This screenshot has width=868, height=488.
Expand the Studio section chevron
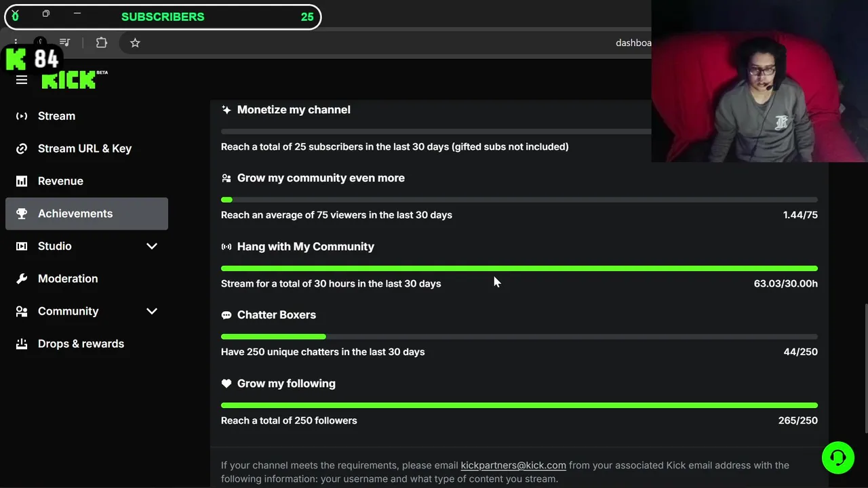point(152,246)
